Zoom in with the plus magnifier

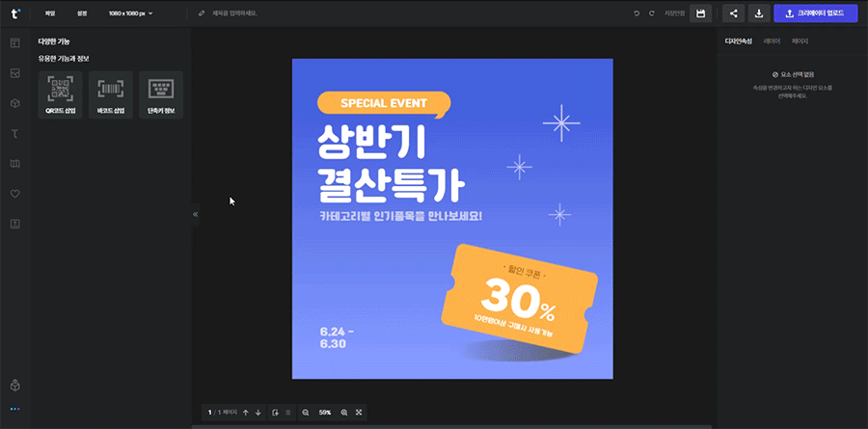point(344,413)
